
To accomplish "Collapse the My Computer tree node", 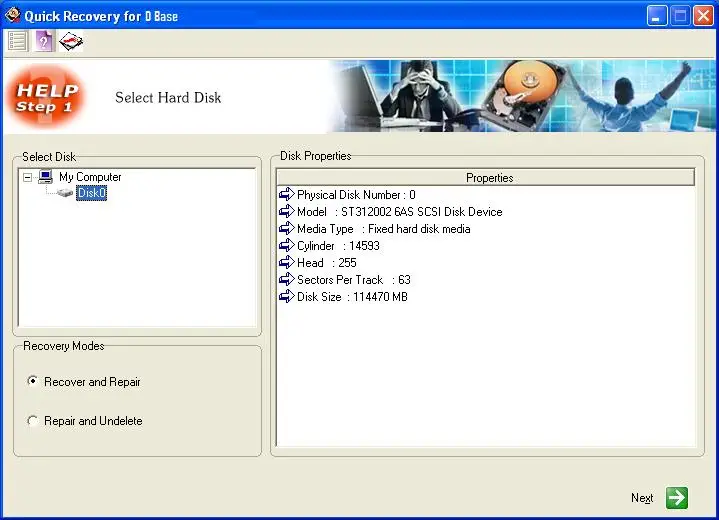I will (x=28, y=177).
